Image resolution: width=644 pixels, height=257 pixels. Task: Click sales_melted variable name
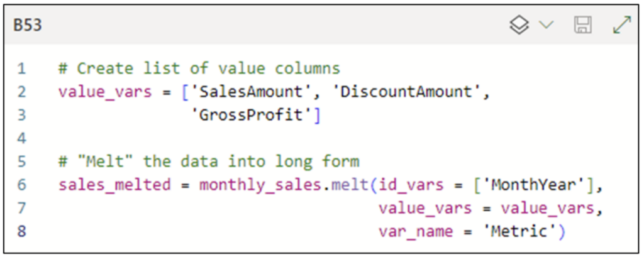pos(114,185)
